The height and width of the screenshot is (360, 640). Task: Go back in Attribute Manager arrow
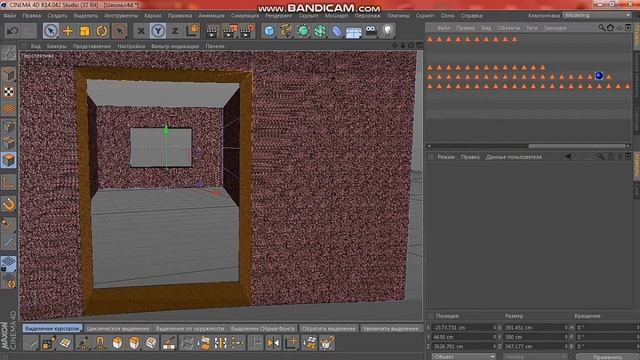pos(568,156)
